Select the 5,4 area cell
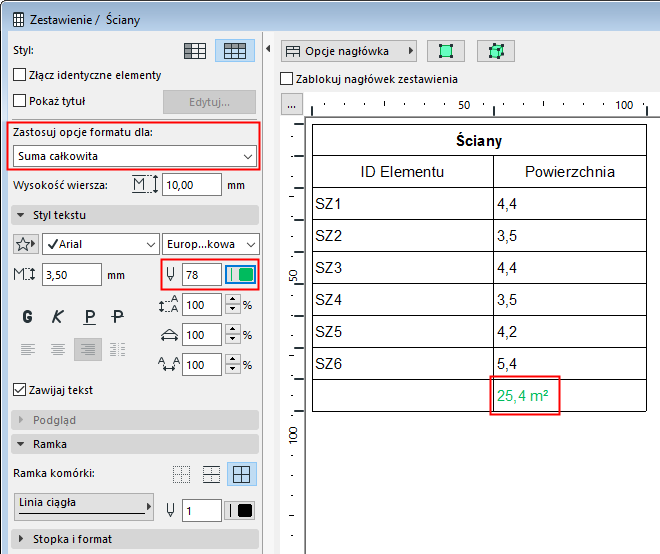 pos(570,364)
